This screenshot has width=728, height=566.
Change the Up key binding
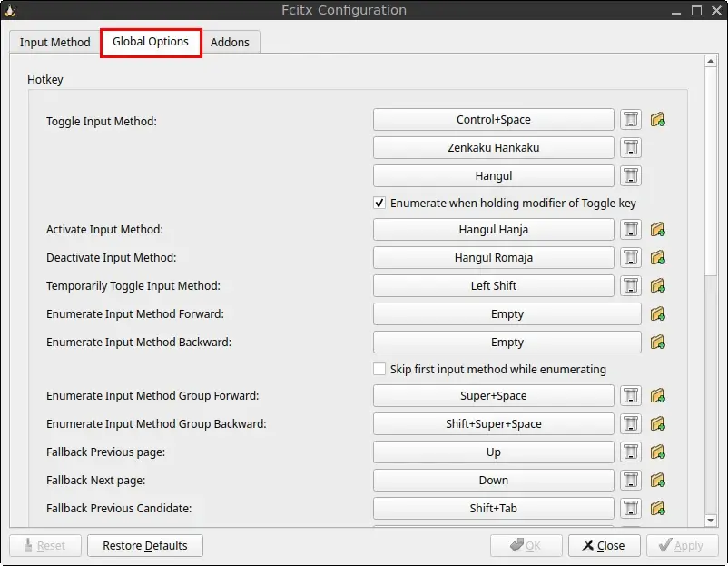coord(494,452)
